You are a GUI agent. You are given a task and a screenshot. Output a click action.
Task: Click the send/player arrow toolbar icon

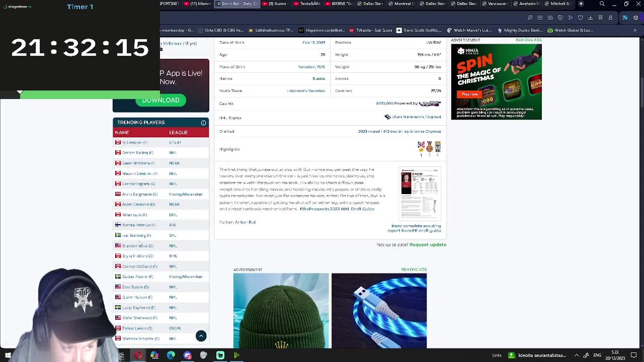[x=570, y=18]
